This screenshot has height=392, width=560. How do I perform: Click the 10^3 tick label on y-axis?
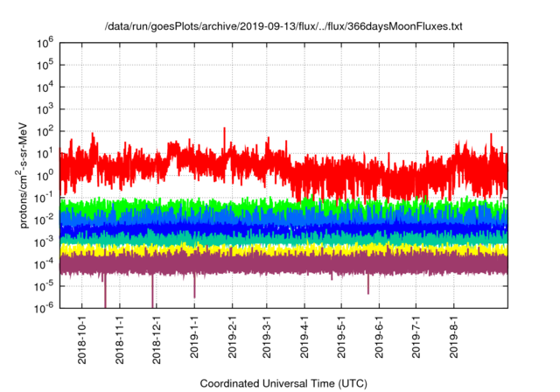click(45, 108)
